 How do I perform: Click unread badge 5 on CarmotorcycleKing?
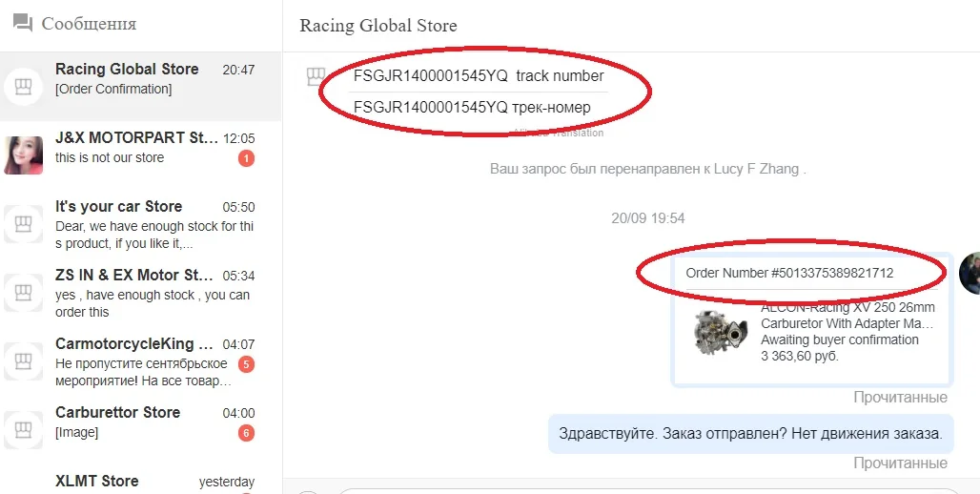pos(246,364)
